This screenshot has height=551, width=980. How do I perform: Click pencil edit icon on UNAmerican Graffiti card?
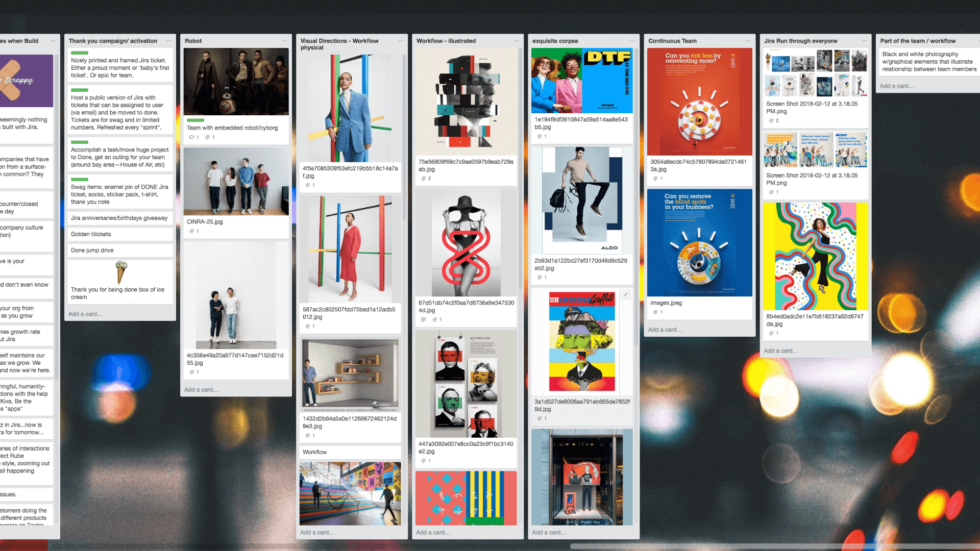(626, 294)
